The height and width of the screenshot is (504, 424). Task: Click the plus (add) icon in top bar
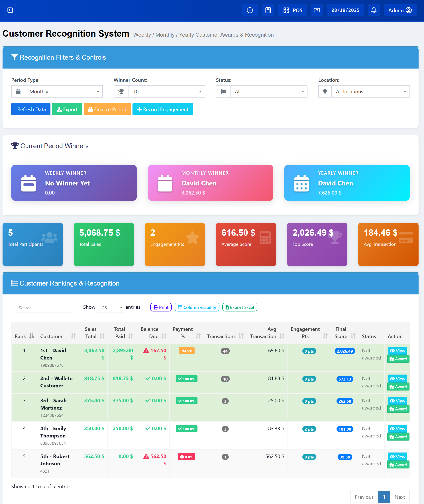pos(250,10)
